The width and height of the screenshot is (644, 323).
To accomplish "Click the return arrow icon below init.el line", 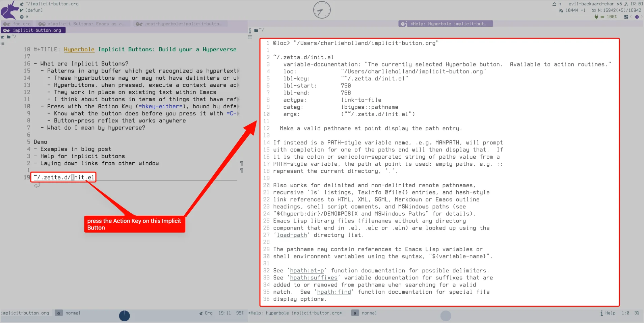I will coord(37,185).
